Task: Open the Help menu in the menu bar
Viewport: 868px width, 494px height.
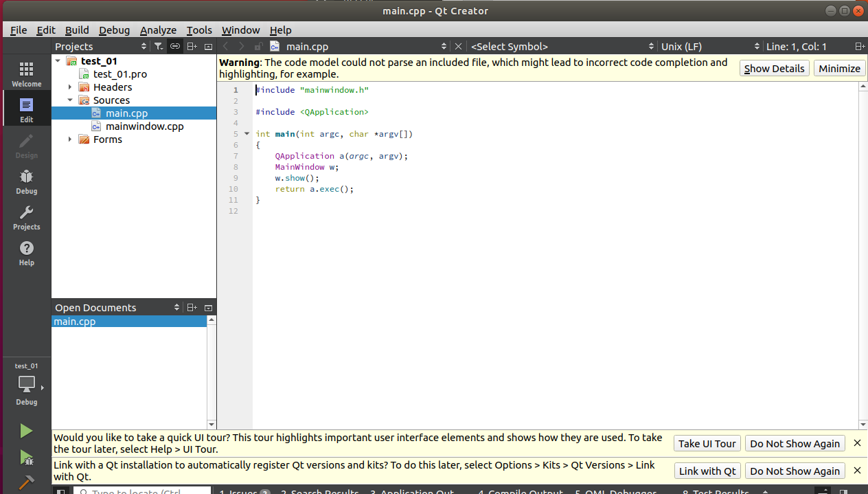Action: click(x=280, y=30)
